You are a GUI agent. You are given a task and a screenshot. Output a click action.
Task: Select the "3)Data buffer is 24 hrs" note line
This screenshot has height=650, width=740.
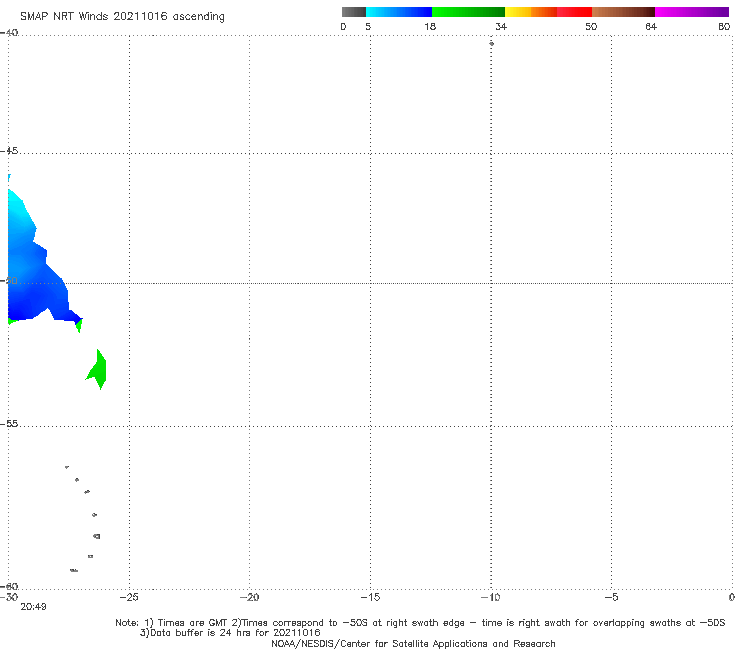[x=230, y=633]
